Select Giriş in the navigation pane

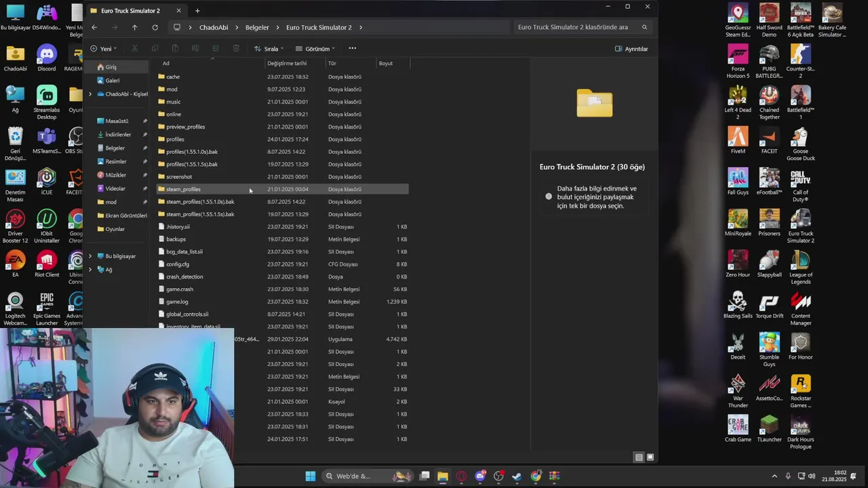click(115, 67)
